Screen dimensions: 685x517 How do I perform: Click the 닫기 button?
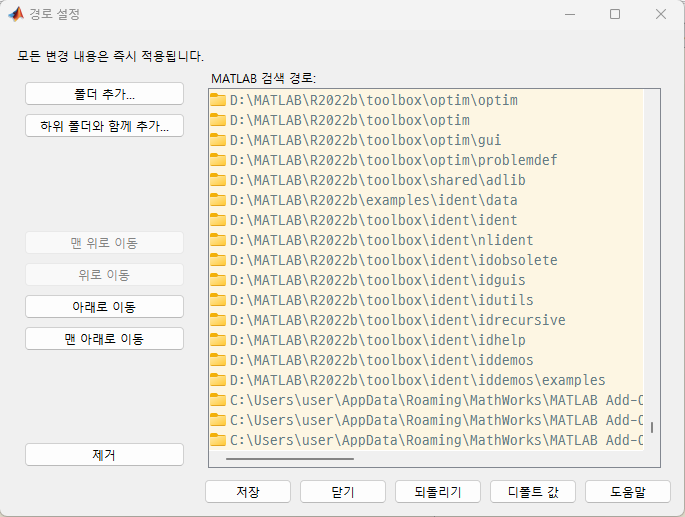(343, 492)
